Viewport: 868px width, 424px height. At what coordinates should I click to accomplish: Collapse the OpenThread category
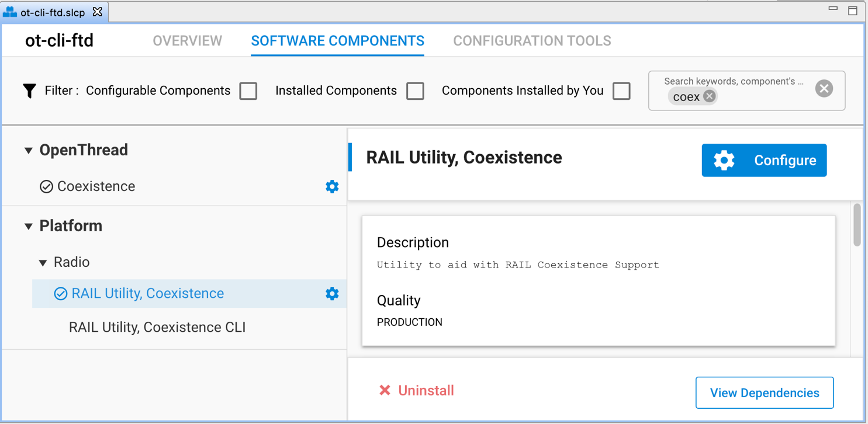tap(28, 151)
